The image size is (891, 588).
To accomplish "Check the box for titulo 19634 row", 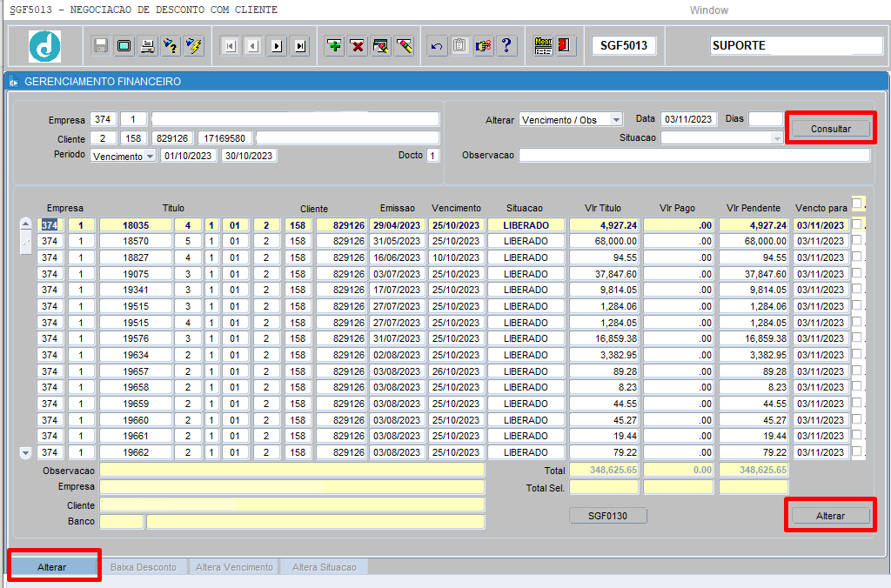I will coord(856,355).
